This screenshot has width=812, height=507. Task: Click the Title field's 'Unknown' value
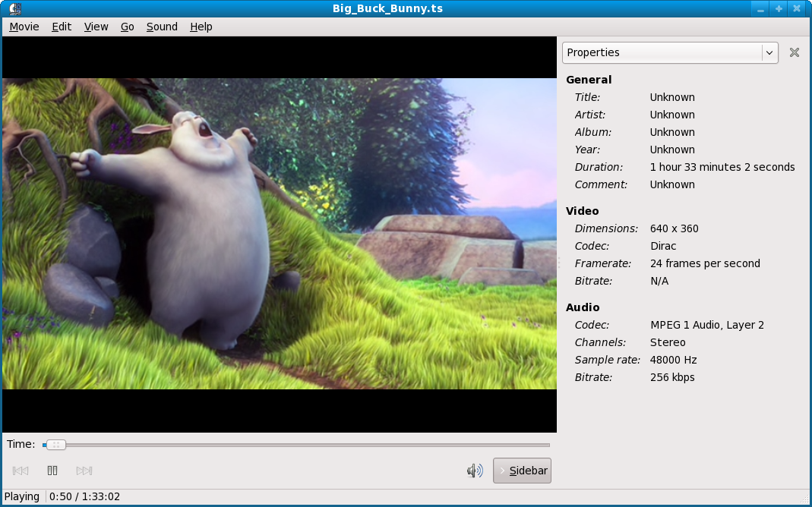pos(672,97)
